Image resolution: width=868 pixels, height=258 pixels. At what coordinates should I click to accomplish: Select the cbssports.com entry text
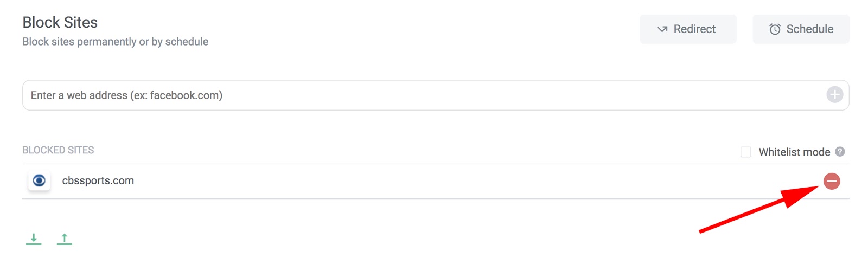(x=98, y=181)
